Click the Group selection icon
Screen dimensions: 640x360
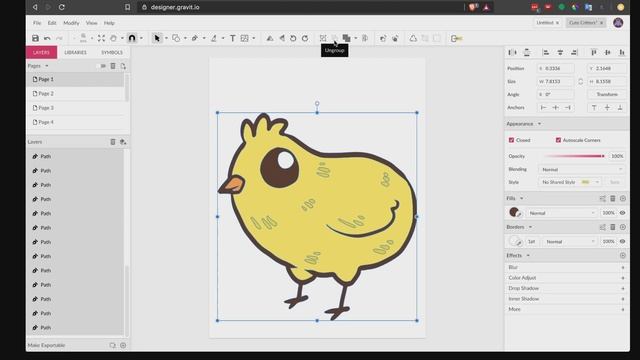(x=323, y=38)
